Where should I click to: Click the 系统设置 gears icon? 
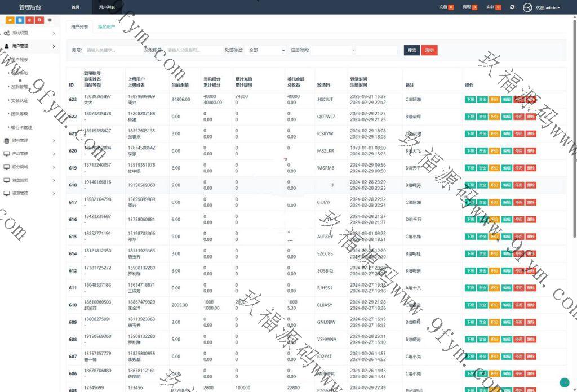pyautogui.click(x=6, y=33)
